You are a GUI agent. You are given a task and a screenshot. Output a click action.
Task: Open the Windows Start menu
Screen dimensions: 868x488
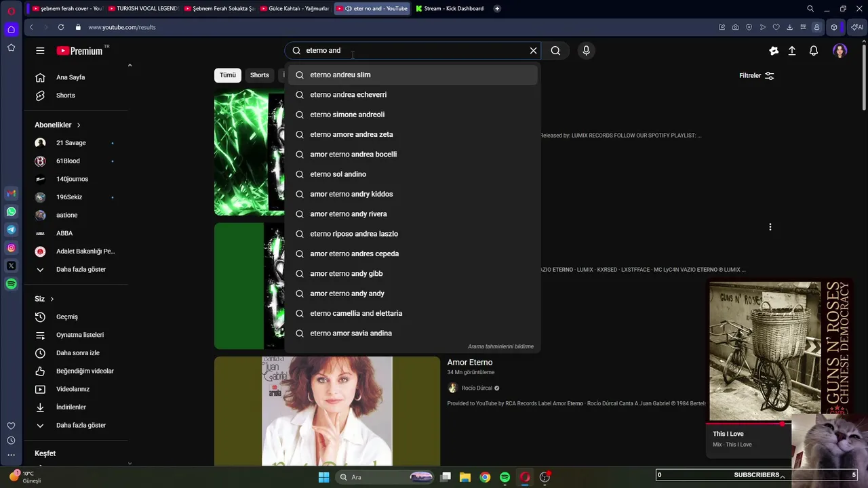click(323, 477)
